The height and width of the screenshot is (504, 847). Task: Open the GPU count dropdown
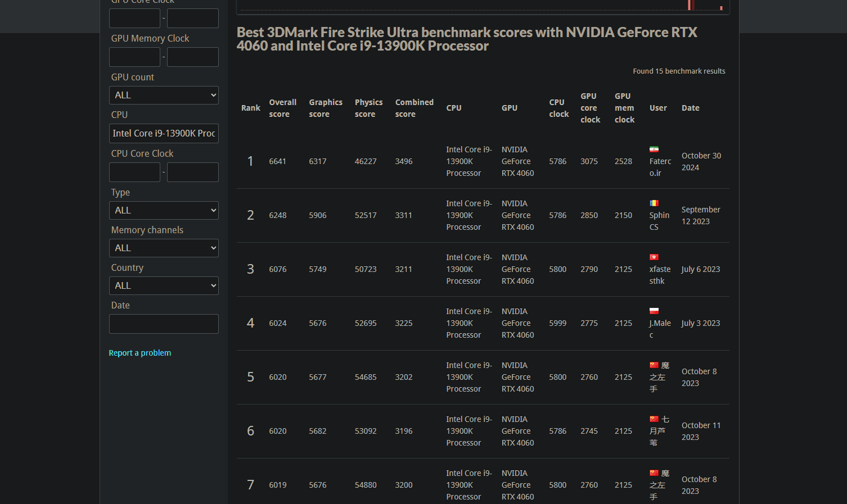[164, 96]
